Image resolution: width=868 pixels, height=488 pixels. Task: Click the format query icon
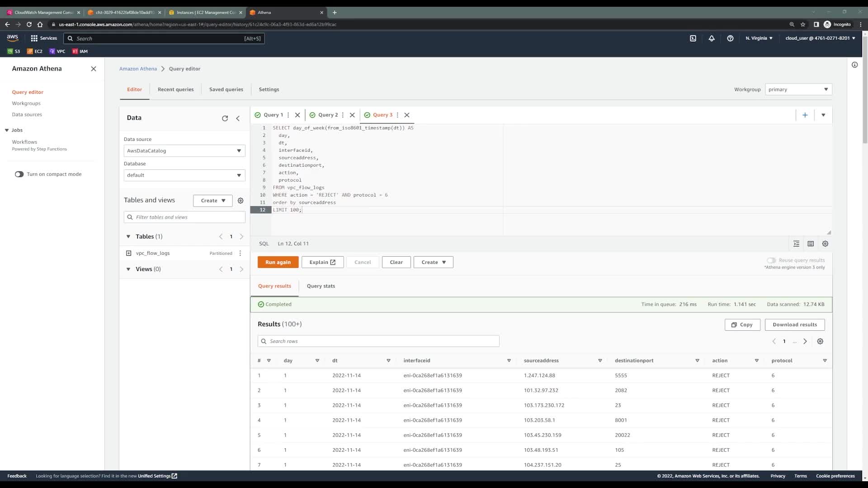(x=797, y=244)
